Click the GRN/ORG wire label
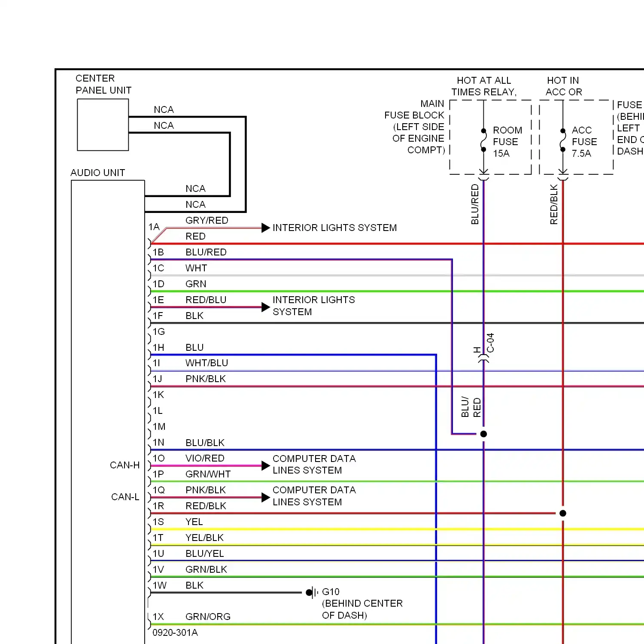Screen dimensions: 644x644 (208, 617)
